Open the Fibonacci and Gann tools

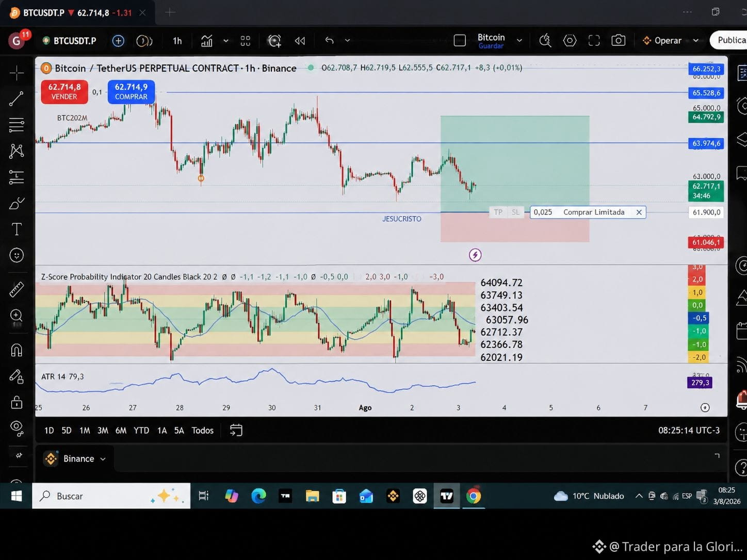pyautogui.click(x=17, y=125)
